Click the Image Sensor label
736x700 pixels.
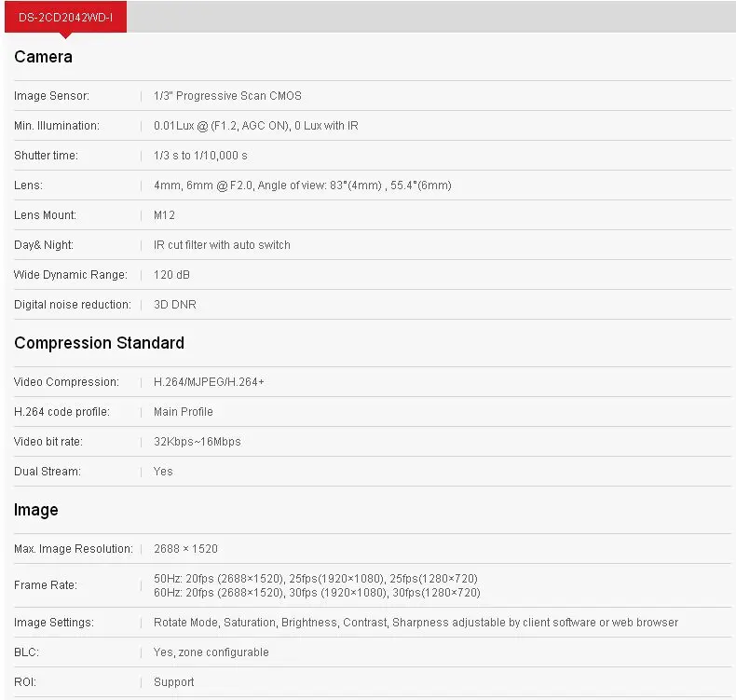(51, 96)
